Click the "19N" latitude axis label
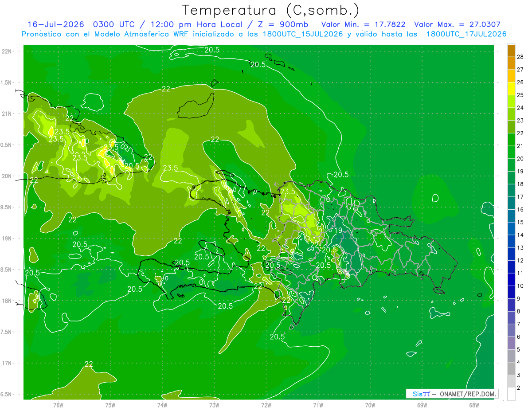This screenshot has width=532, height=411. [7, 239]
